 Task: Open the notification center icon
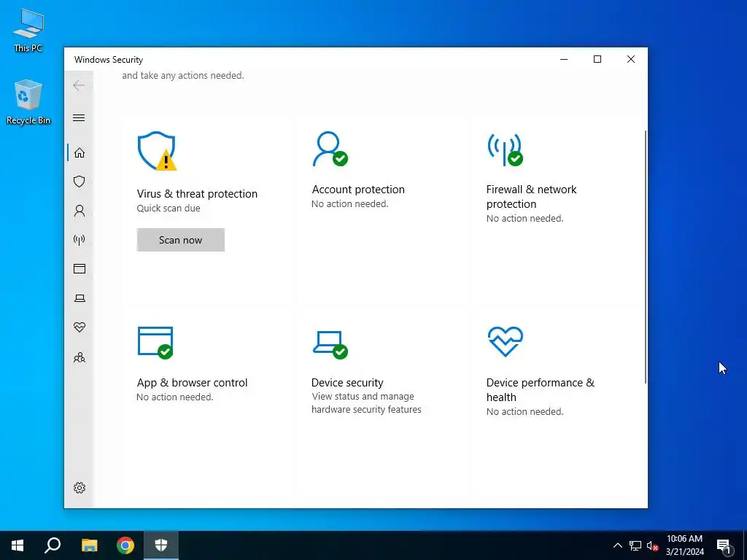pos(724,545)
